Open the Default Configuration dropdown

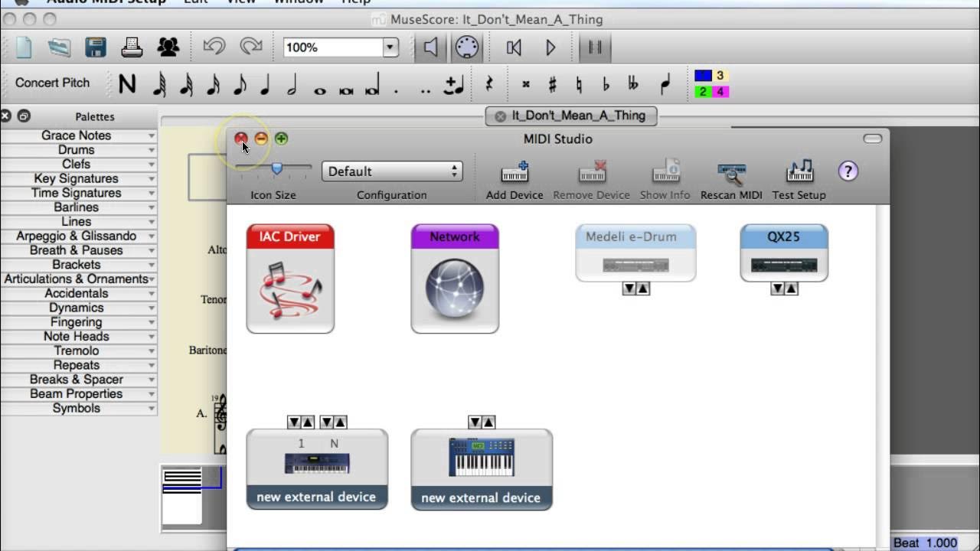pyautogui.click(x=392, y=171)
